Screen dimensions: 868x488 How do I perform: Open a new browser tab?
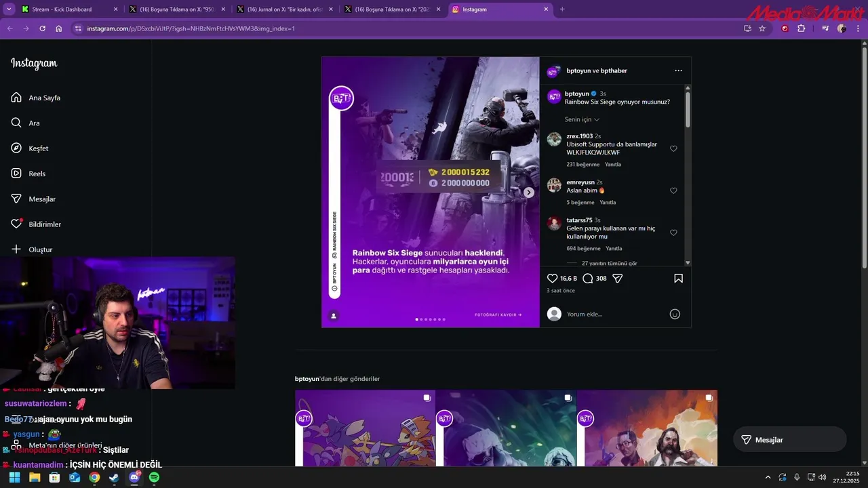[562, 9]
